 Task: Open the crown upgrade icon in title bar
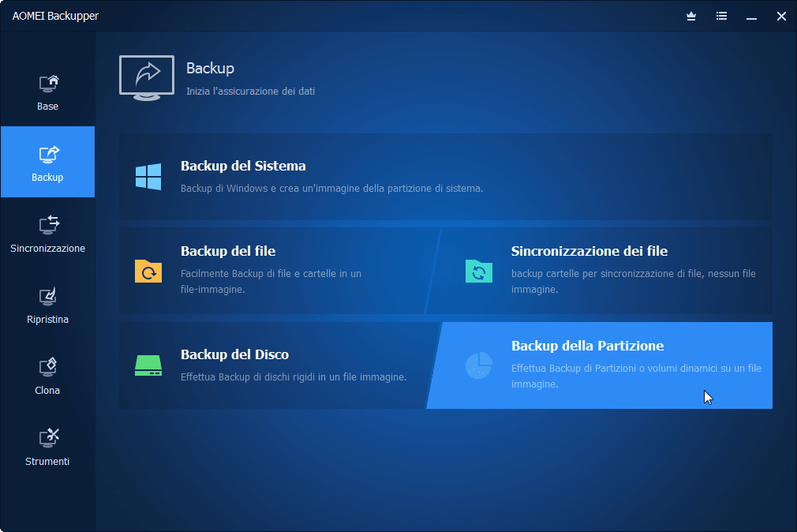tap(691, 17)
